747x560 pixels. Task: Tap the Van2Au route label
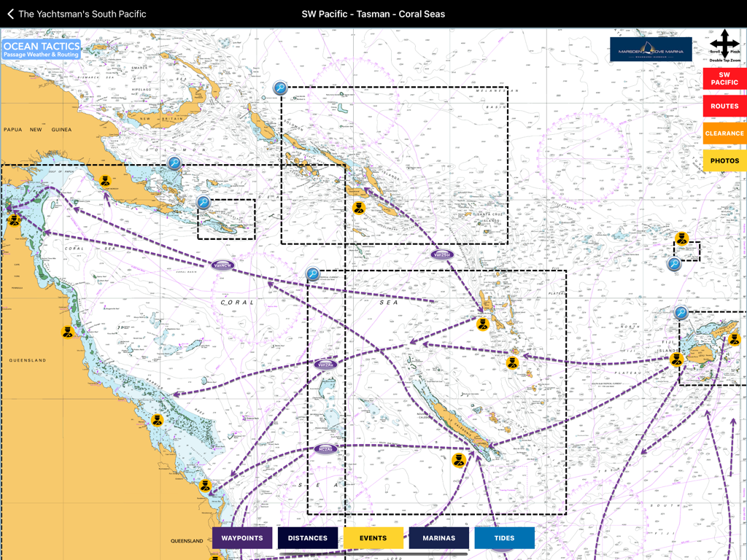coord(325,365)
